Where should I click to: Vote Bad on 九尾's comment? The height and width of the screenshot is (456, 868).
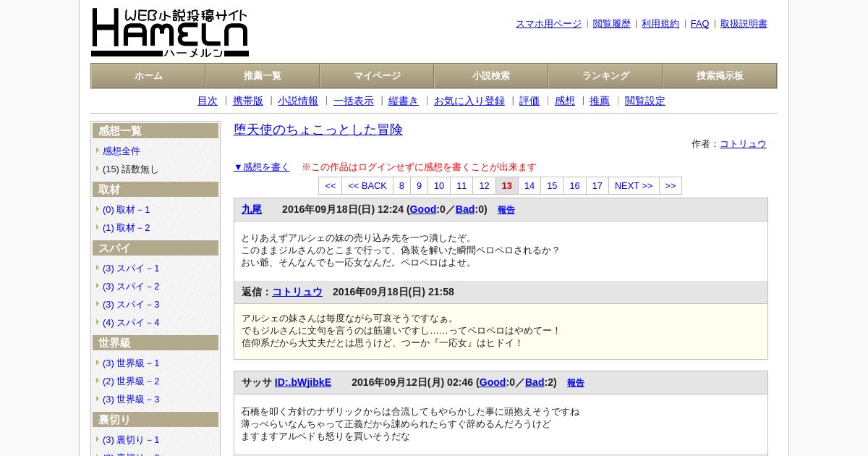(x=465, y=209)
